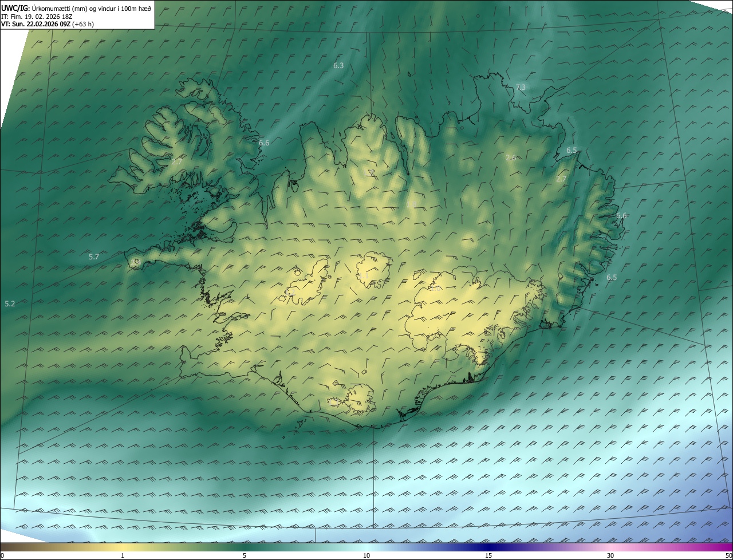Click the navy blue color band above the 15 tick
Viewport: 733px width, 560px height.
click(x=488, y=547)
